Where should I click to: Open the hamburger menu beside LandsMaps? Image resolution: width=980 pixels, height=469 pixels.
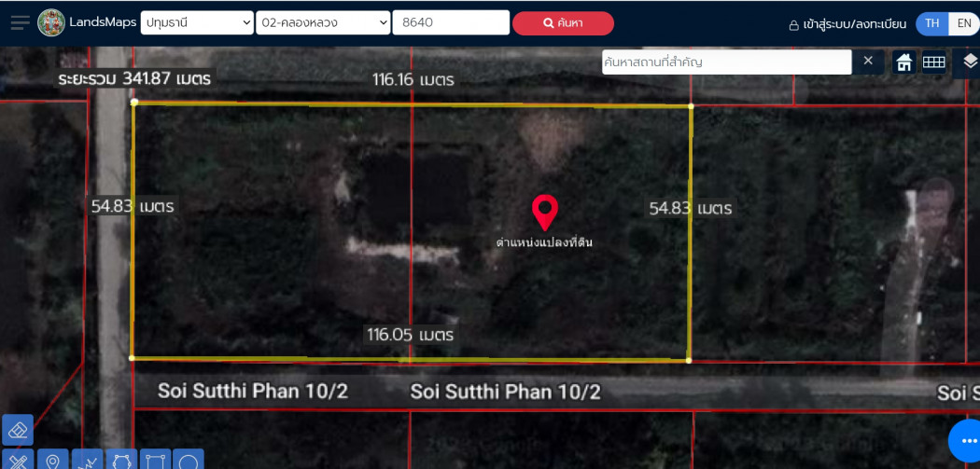click(20, 23)
